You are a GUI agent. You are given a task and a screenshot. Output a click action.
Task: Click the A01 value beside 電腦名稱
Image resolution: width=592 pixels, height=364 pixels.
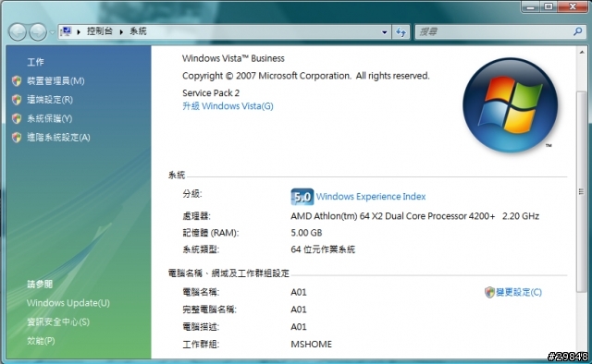[298, 292]
